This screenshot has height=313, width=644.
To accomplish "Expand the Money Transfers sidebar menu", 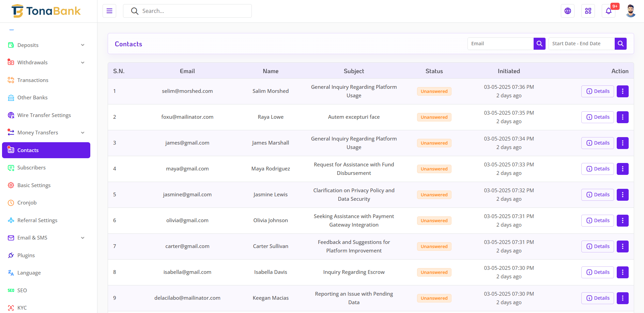I will pos(46,133).
